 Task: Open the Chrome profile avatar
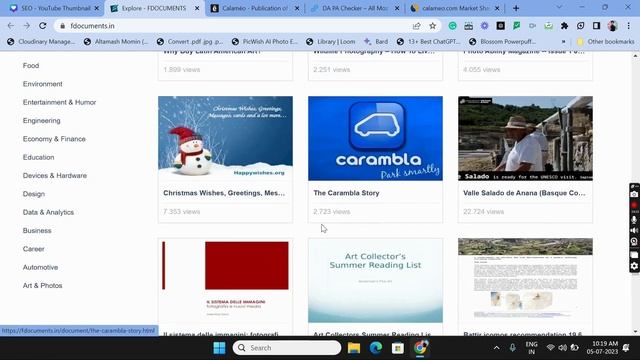(612, 26)
